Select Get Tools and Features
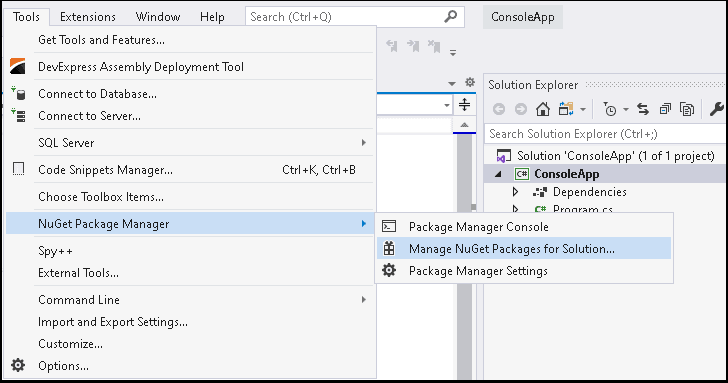The width and height of the screenshot is (728, 383). [x=190, y=40]
